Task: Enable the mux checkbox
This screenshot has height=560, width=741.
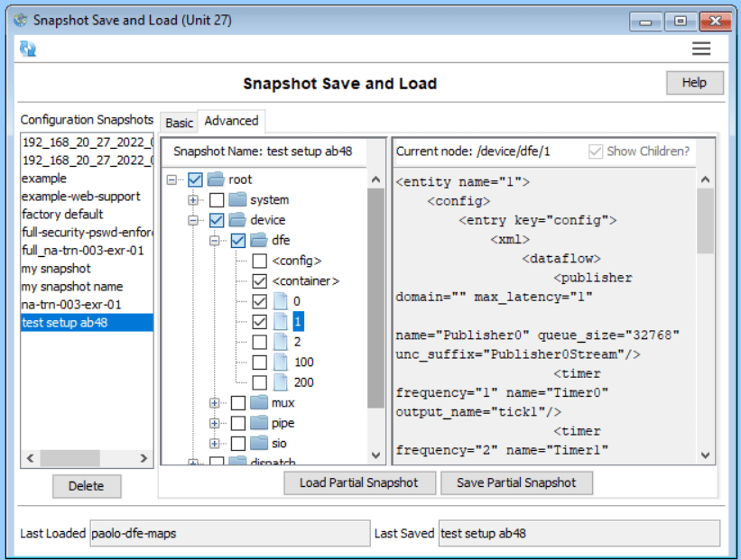Action: coord(238,403)
